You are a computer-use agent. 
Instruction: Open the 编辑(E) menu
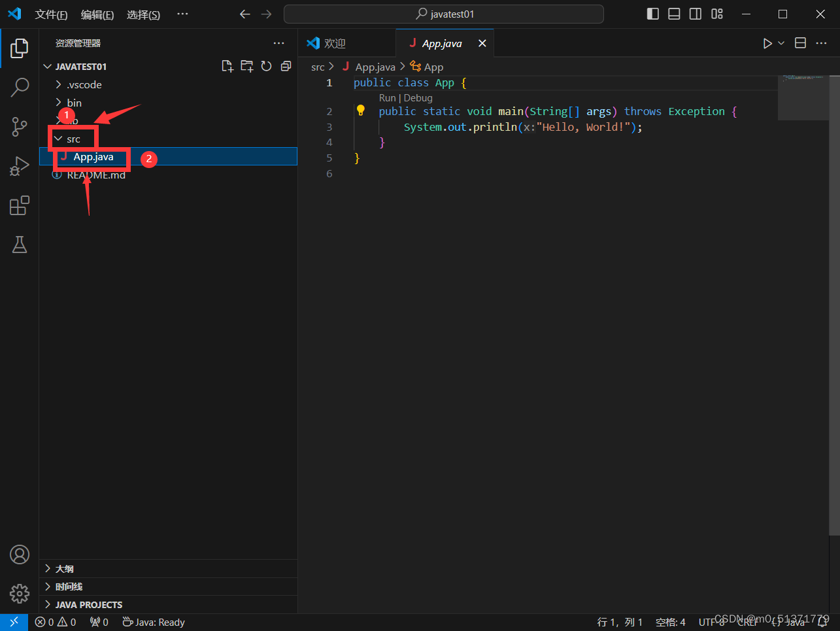(97, 14)
